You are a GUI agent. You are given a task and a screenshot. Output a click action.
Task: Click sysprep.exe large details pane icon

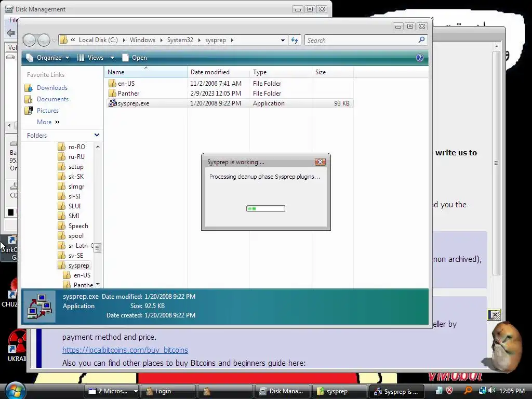tap(40, 307)
